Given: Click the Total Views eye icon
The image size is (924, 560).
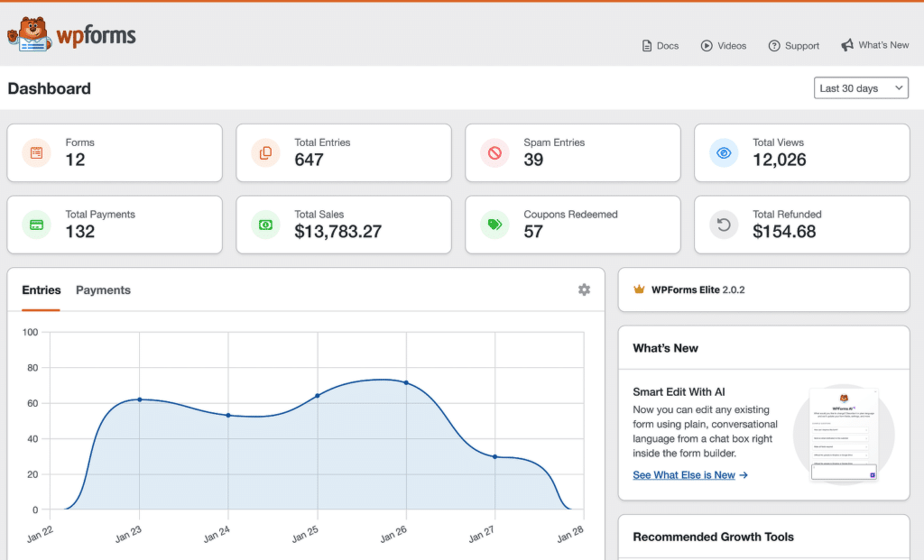Looking at the screenshot, I should (724, 152).
